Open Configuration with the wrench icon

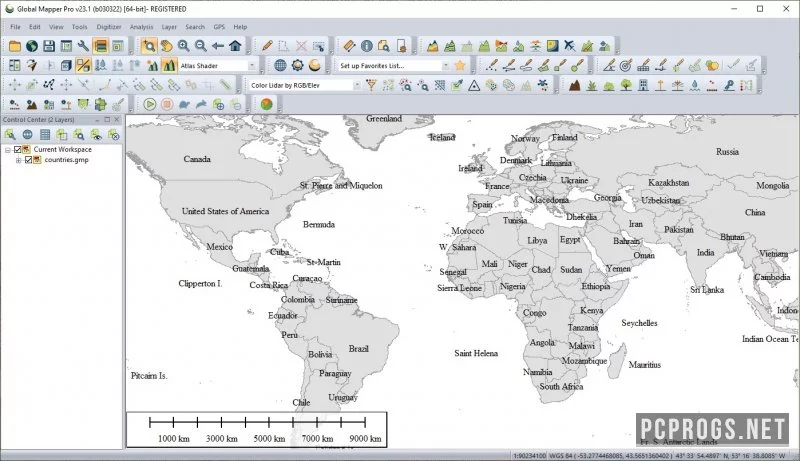pyautogui.click(x=83, y=46)
